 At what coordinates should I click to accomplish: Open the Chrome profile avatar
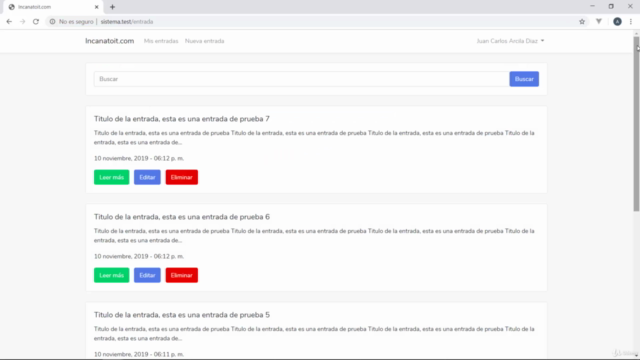(x=617, y=22)
